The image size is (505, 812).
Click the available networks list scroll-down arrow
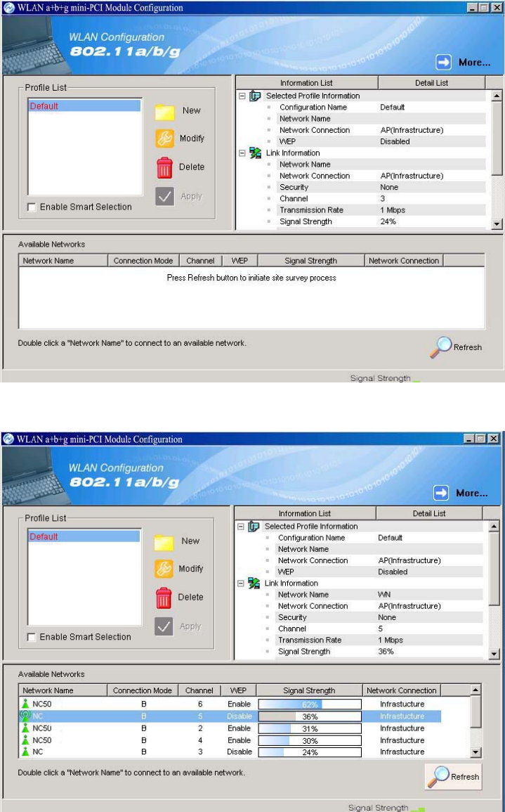[476, 752]
